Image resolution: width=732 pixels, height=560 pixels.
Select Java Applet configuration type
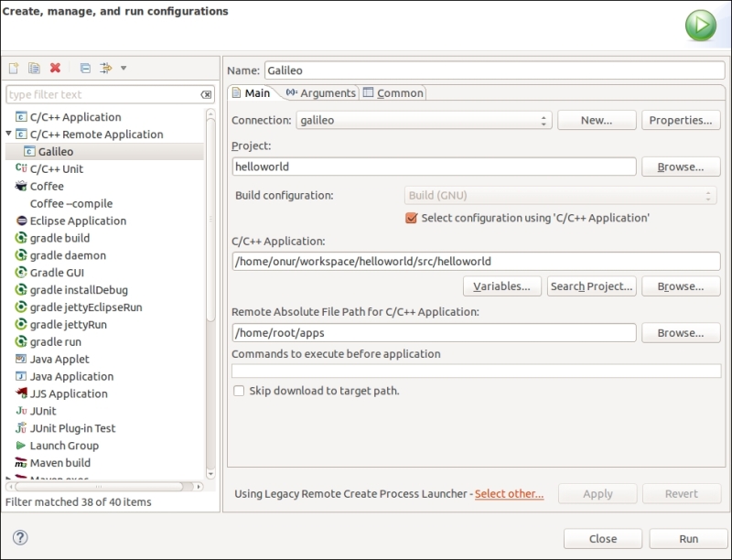coord(59,359)
